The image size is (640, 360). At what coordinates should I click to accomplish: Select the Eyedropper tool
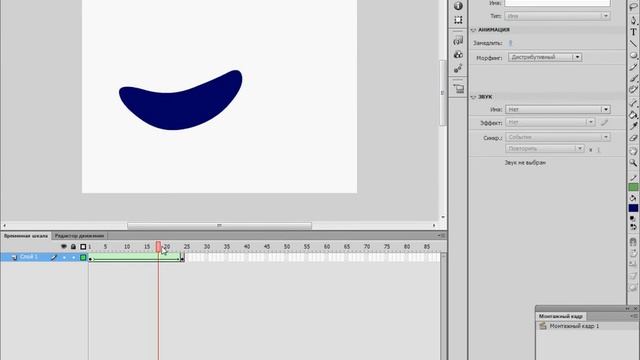coord(633,127)
